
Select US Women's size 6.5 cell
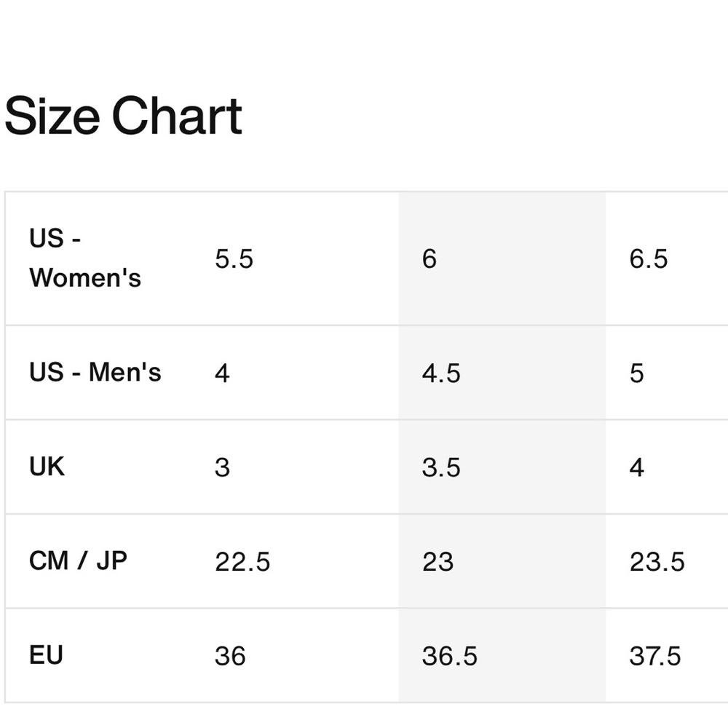(648, 258)
